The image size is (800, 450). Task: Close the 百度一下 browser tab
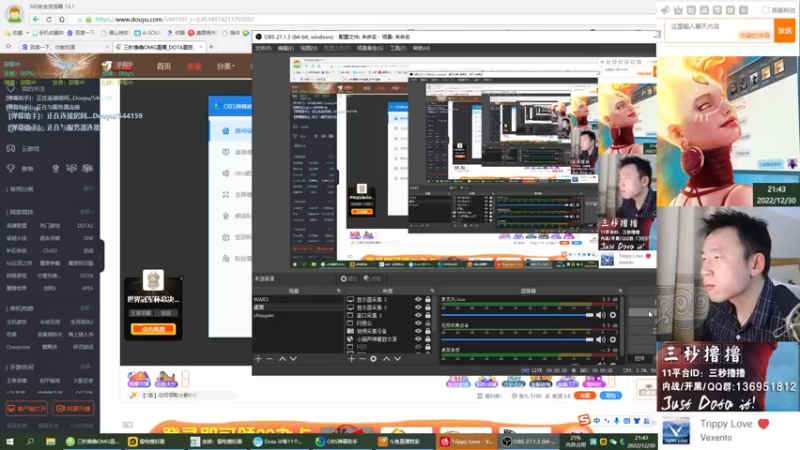click(107, 47)
